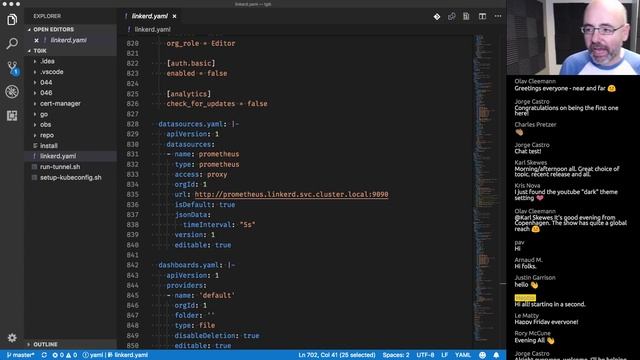Open the Search view icon
The image size is (640, 360).
click(12, 43)
